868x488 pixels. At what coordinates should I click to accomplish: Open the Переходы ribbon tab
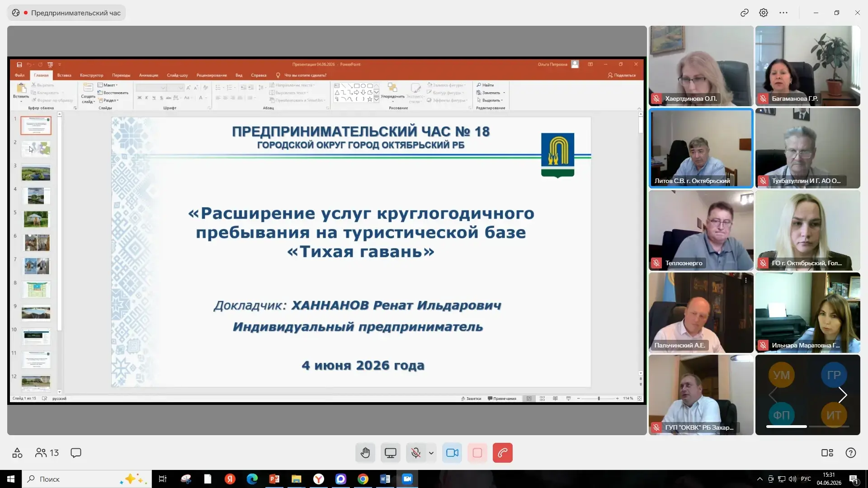pos(121,75)
